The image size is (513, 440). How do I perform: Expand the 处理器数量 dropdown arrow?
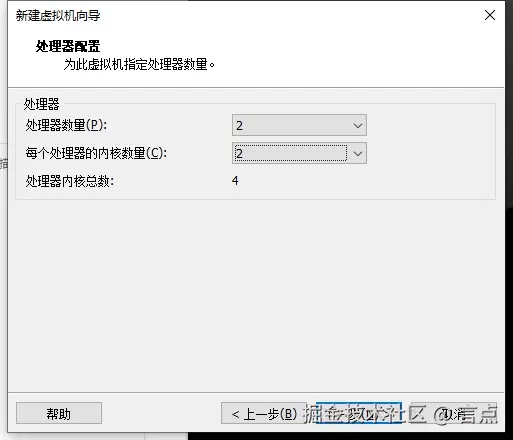(x=358, y=126)
